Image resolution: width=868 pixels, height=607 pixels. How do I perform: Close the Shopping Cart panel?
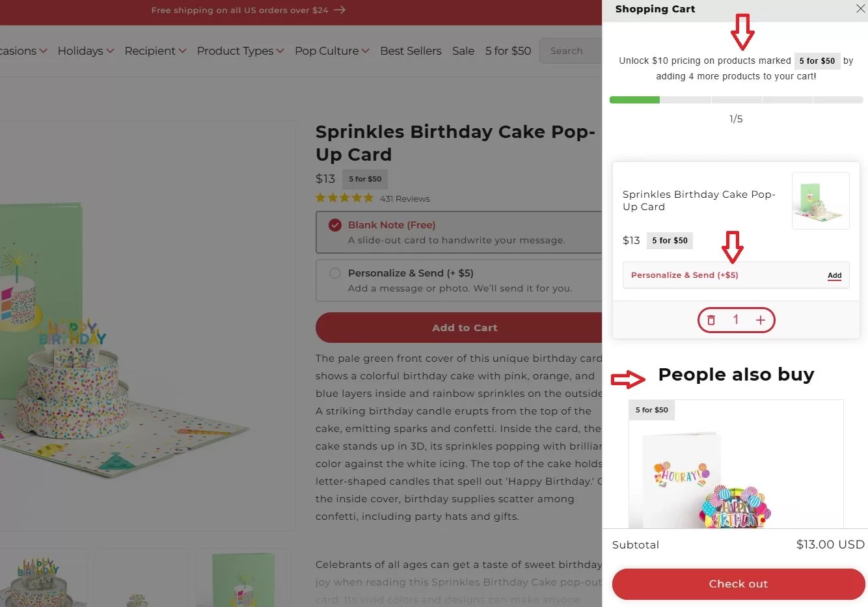point(860,8)
